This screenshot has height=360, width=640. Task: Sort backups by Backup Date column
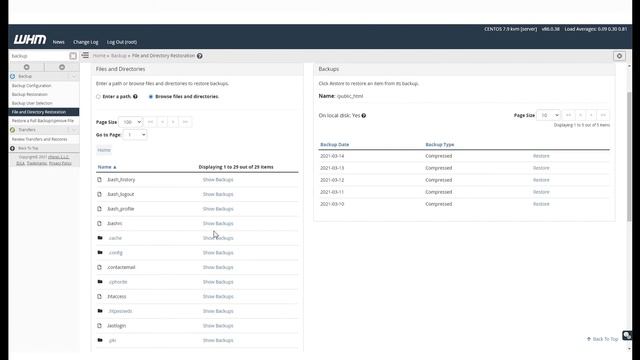point(334,144)
